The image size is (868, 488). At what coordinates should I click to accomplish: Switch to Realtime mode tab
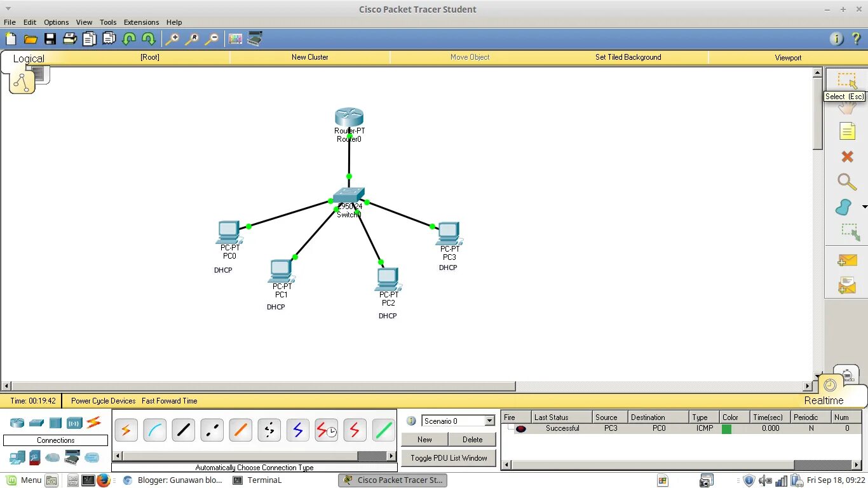[x=824, y=400]
